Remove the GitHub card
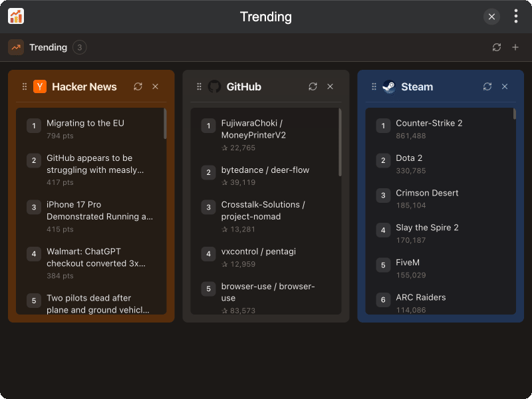 pos(330,86)
